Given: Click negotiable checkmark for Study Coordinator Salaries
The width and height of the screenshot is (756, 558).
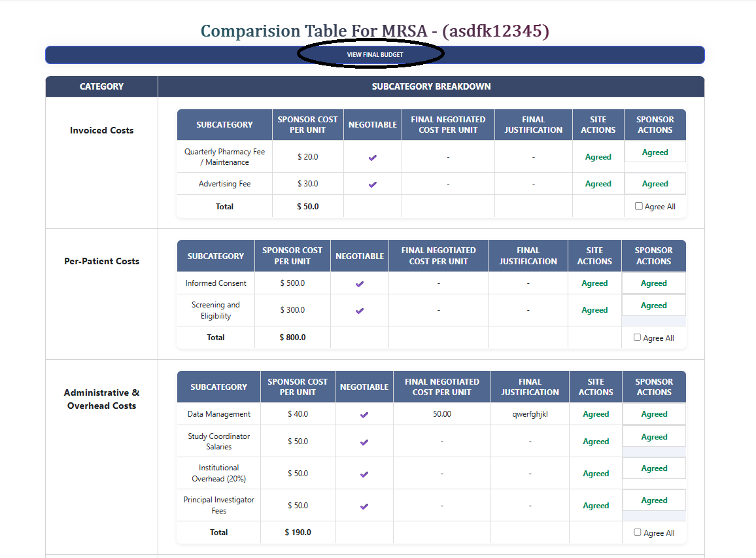Looking at the screenshot, I should [364, 441].
